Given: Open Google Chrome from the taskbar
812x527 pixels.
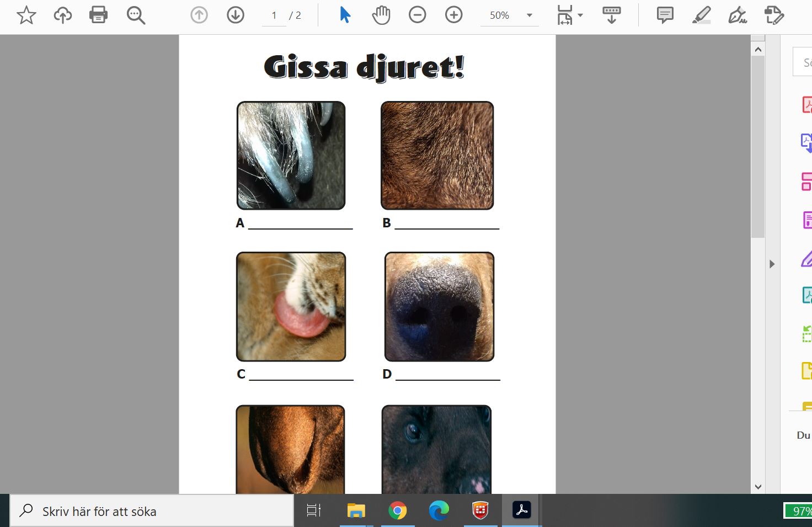Looking at the screenshot, I should tap(398, 510).
